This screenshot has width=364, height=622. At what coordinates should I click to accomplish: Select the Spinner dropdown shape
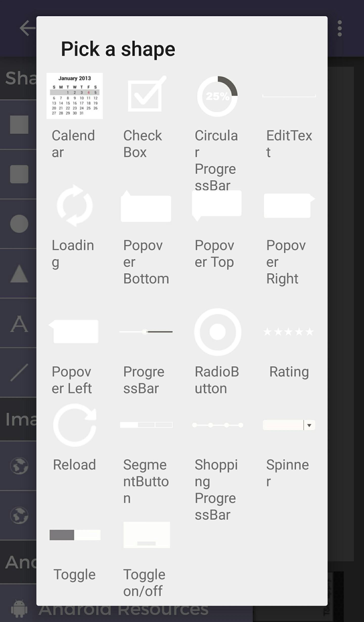tap(289, 425)
